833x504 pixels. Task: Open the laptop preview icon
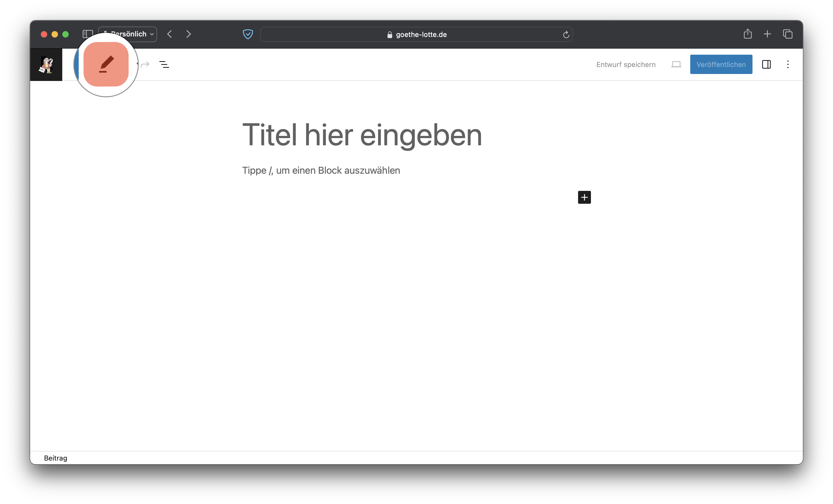[676, 64]
